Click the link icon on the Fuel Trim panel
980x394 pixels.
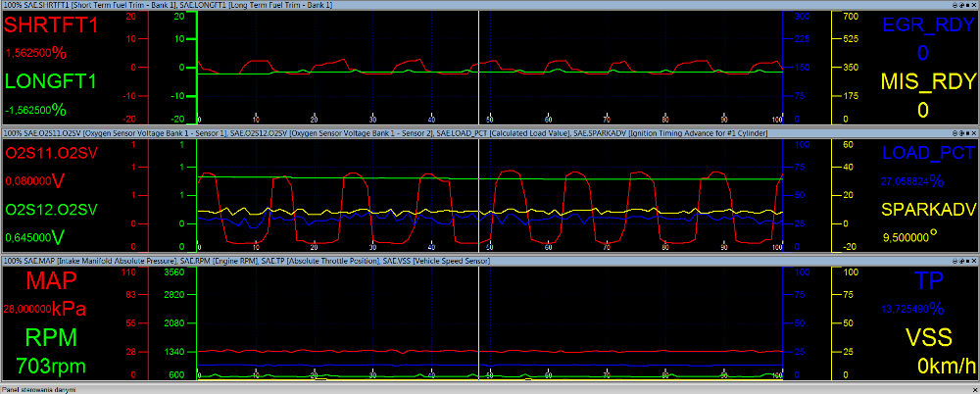click(x=961, y=5)
